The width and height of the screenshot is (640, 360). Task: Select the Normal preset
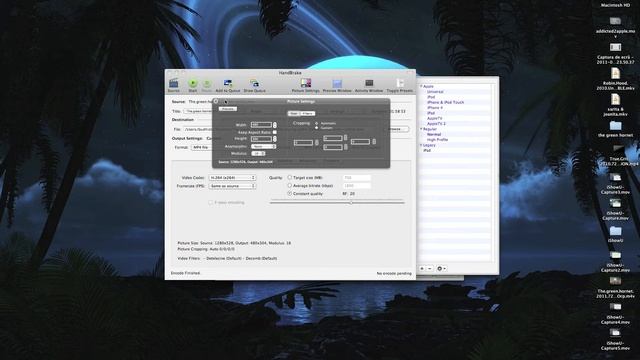434,134
